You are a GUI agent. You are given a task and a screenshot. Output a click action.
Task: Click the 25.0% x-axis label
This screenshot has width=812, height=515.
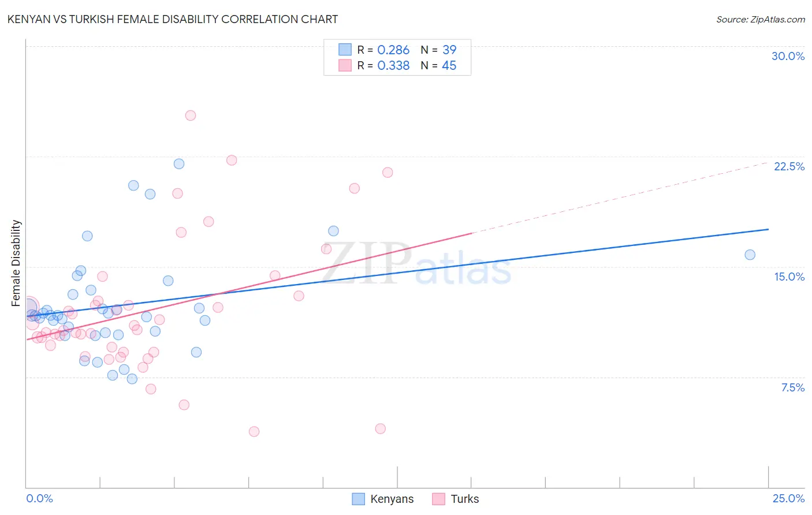[788, 498]
